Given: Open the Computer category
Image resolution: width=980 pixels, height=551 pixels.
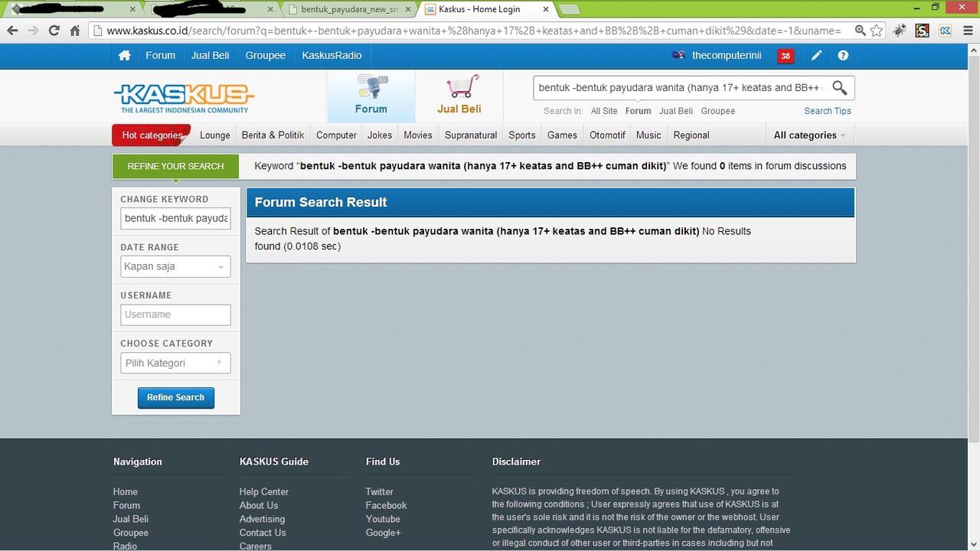Looking at the screenshot, I should tap(336, 135).
